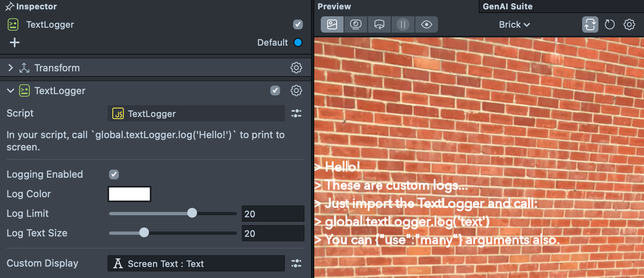This screenshot has width=644, height=278.
Task: Switch to the GenAI Suite tab
Action: click(x=508, y=7)
